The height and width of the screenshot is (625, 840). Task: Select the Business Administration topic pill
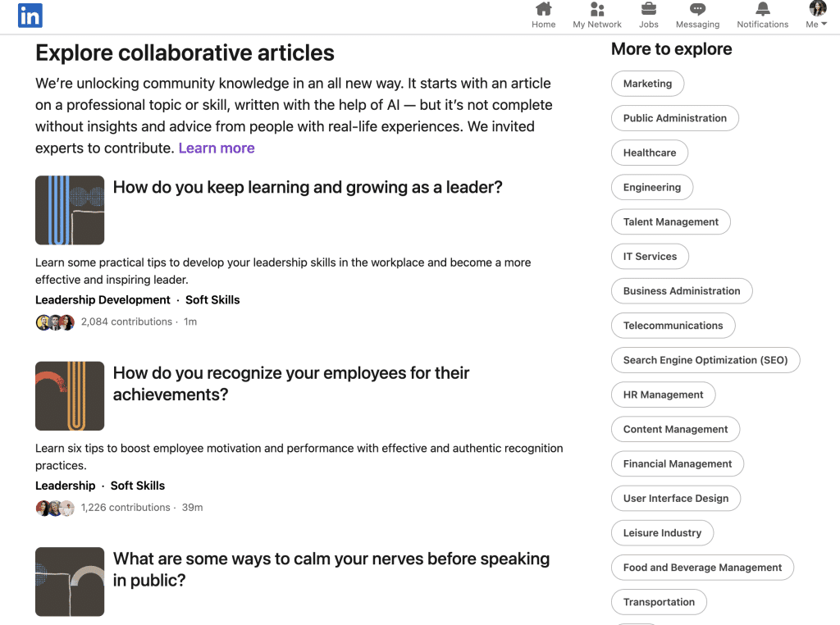pyautogui.click(x=682, y=291)
